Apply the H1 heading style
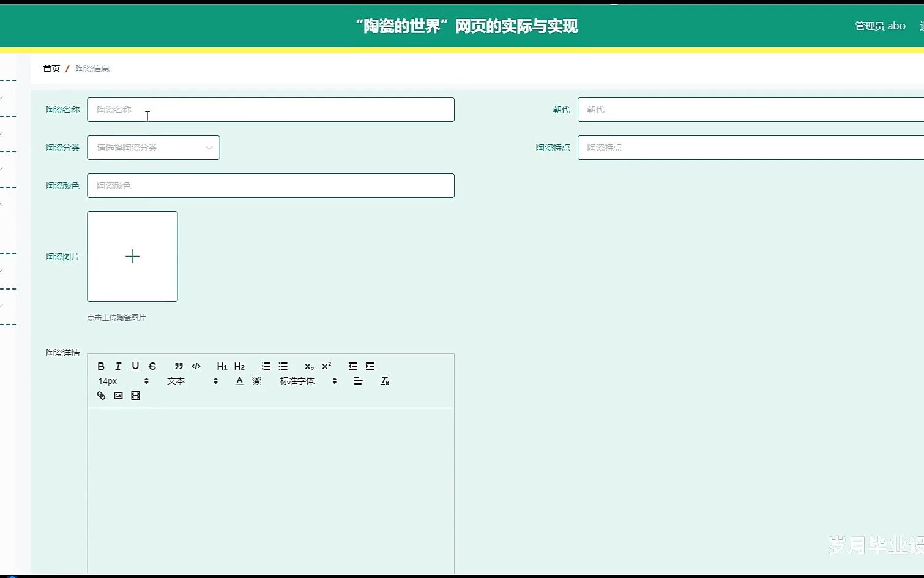 click(222, 366)
